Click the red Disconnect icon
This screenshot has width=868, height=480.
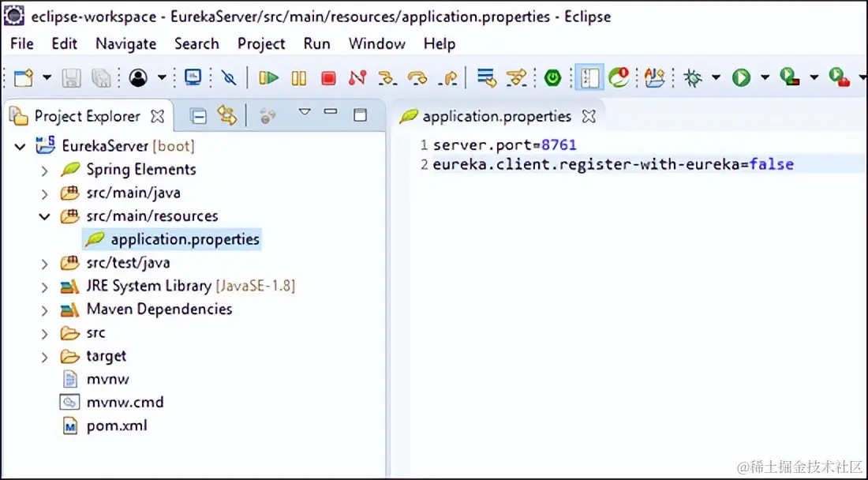pyautogui.click(x=357, y=77)
